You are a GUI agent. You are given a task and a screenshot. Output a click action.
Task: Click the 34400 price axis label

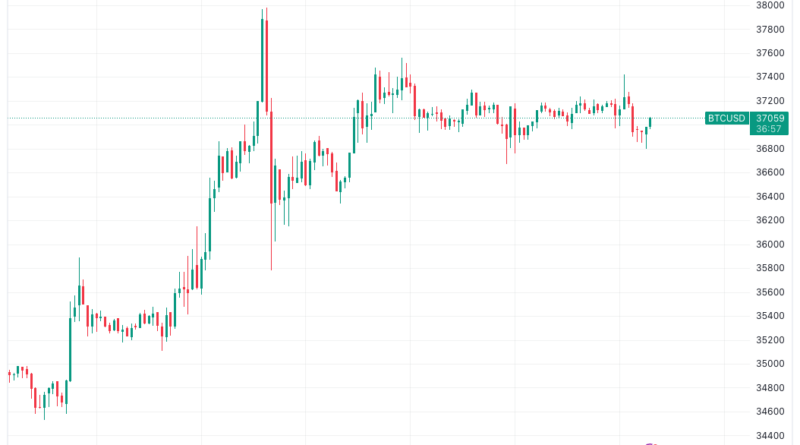[x=769, y=435]
